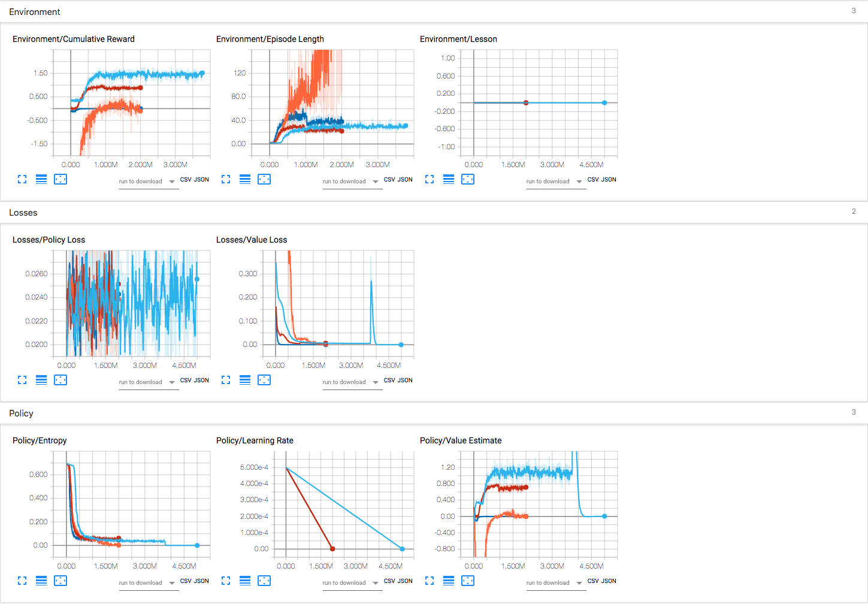Fit the Policy Loss chart domain to data
The width and height of the screenshot is (868, 604).
click(x=61, y=380)
